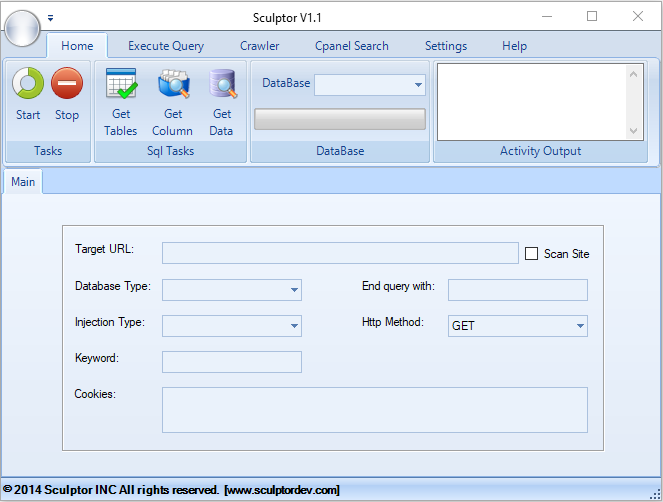
Task: Enable the Scan Site checkbox
Action: tap(532, 254)
